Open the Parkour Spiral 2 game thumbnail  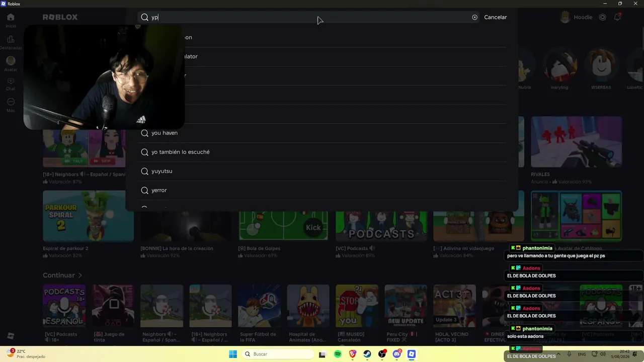click(x=88, y=216)
